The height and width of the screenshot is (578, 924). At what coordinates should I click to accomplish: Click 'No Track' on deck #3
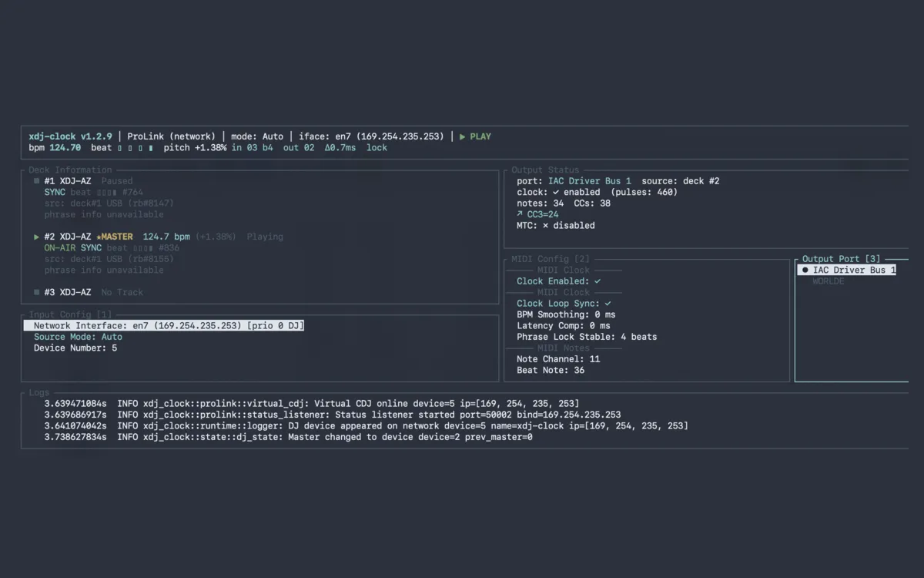point(122,292)
